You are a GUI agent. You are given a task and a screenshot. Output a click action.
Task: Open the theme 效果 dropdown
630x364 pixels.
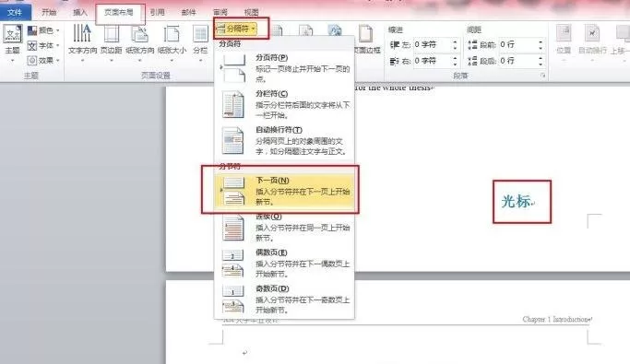click(x=43, y=60)
